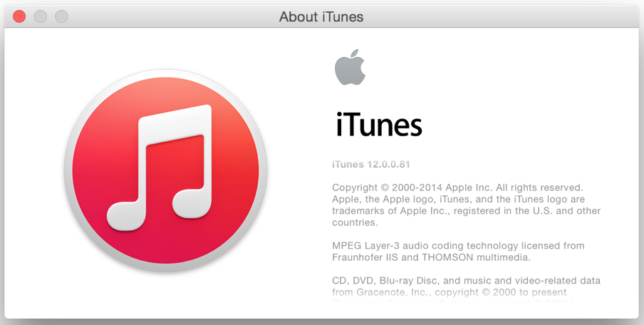Click the "Fraunhofer IIS and THOMSON multimedia." line
The height and width of the screenshot is (325, 644).
coord(431,257)
